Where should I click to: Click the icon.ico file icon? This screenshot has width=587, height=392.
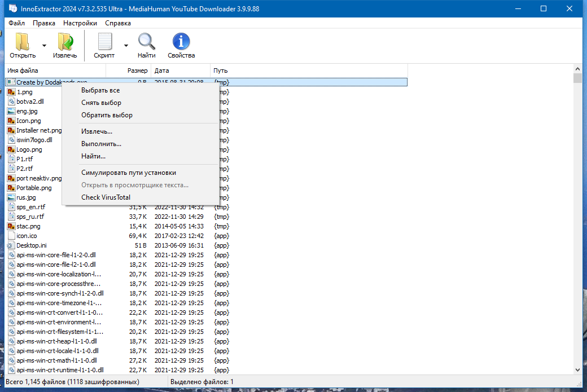[x=11, y=236]
